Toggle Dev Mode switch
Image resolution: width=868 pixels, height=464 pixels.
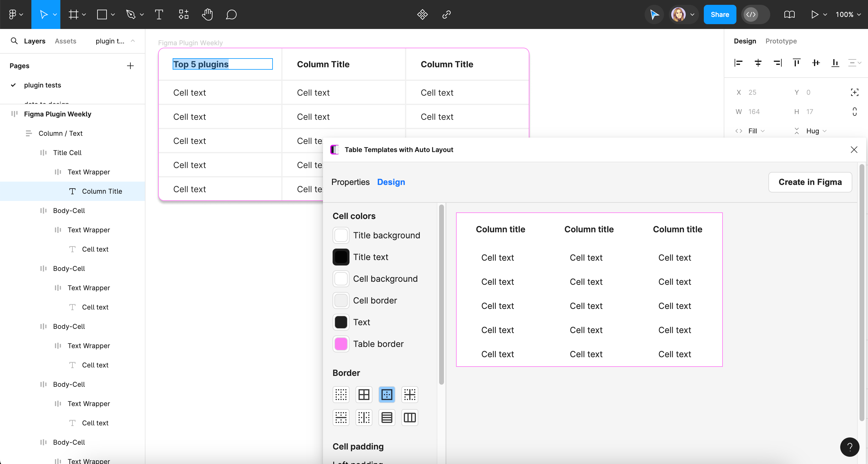[755, 14]
